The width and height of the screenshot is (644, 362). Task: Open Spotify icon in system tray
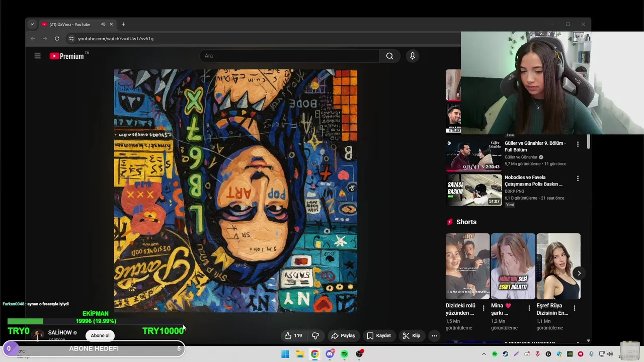tap(495, 354)
